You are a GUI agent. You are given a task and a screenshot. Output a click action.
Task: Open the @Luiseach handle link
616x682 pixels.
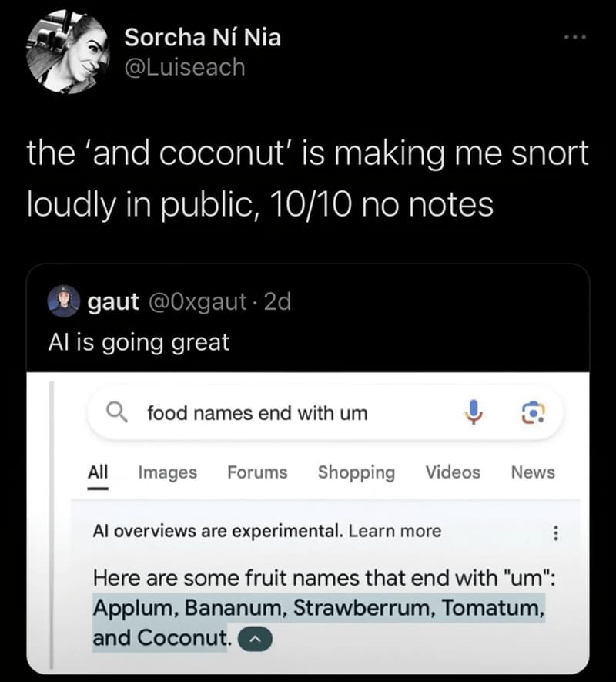point(185,67)
